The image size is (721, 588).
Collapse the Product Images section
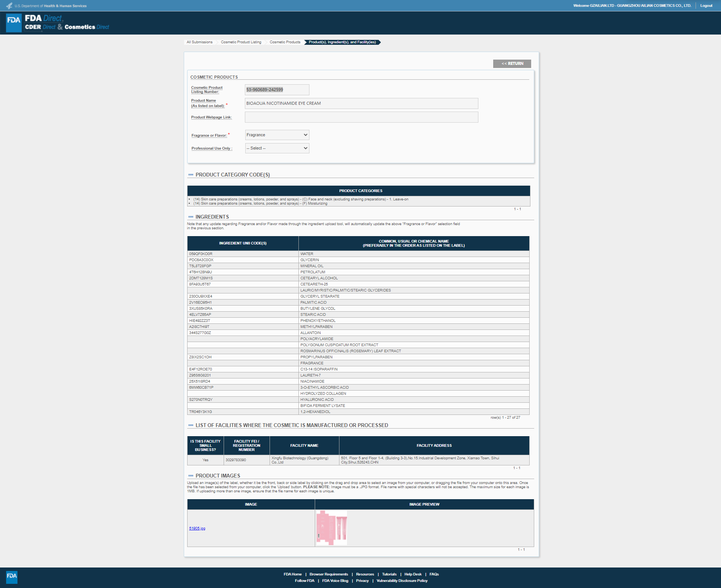(x=191, y=476)
